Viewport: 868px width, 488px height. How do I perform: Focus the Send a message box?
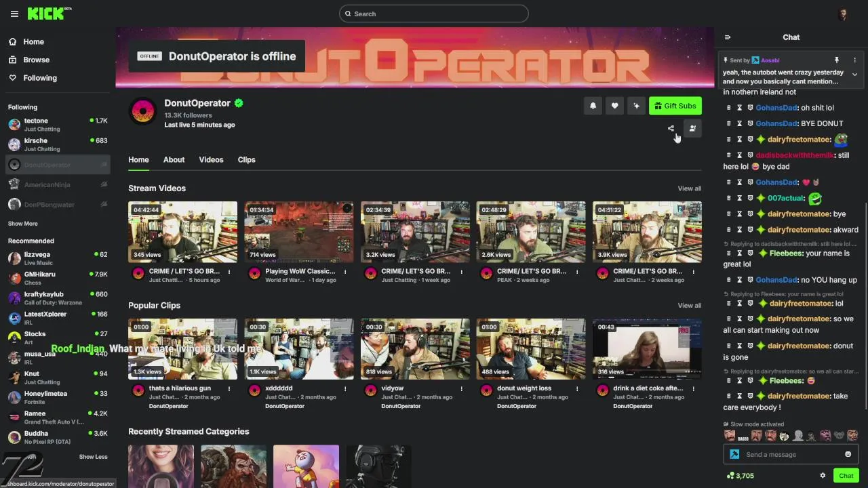click(x=791, y=454)
